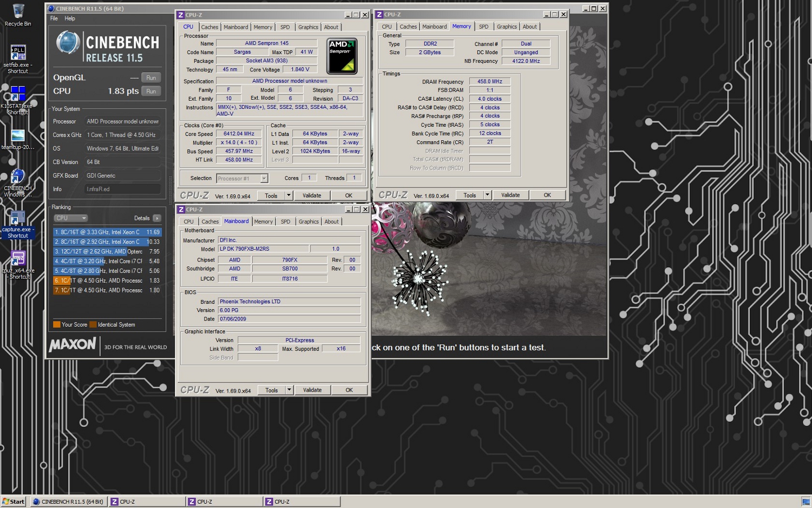Open the Cinebench File menu

tap(54, 18)
